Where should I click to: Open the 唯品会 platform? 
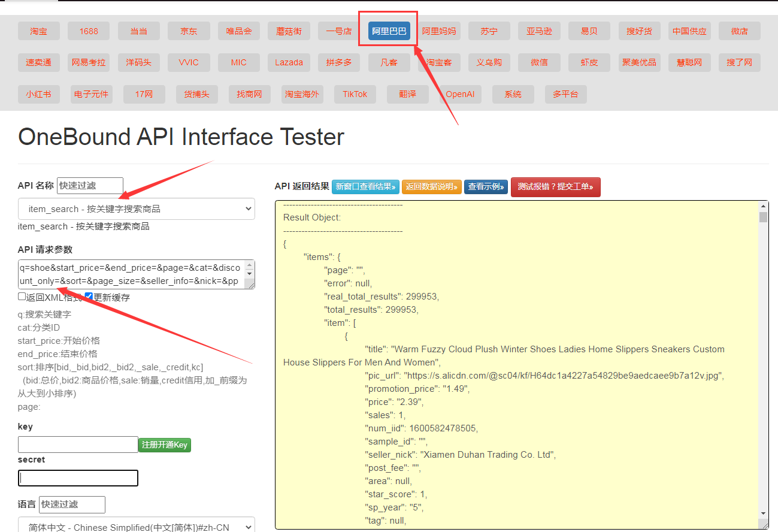coord(239,31)
